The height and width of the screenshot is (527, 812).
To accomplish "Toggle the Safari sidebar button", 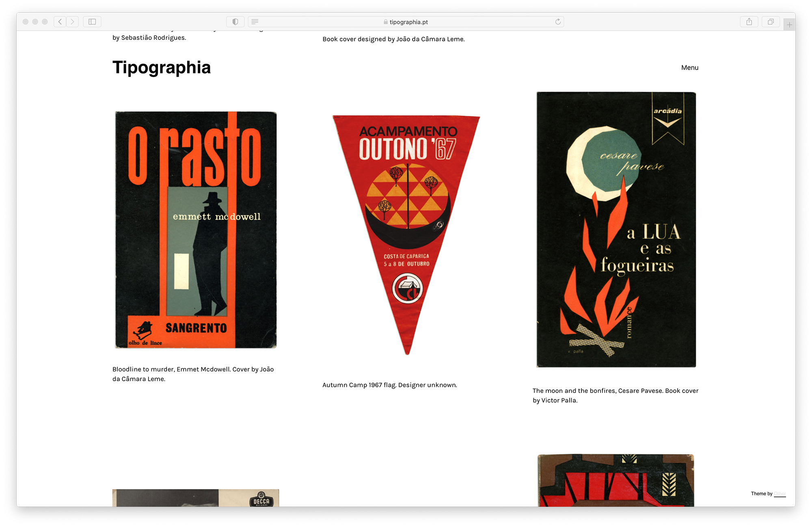I will pyautogui.click(x=92, y=22).
